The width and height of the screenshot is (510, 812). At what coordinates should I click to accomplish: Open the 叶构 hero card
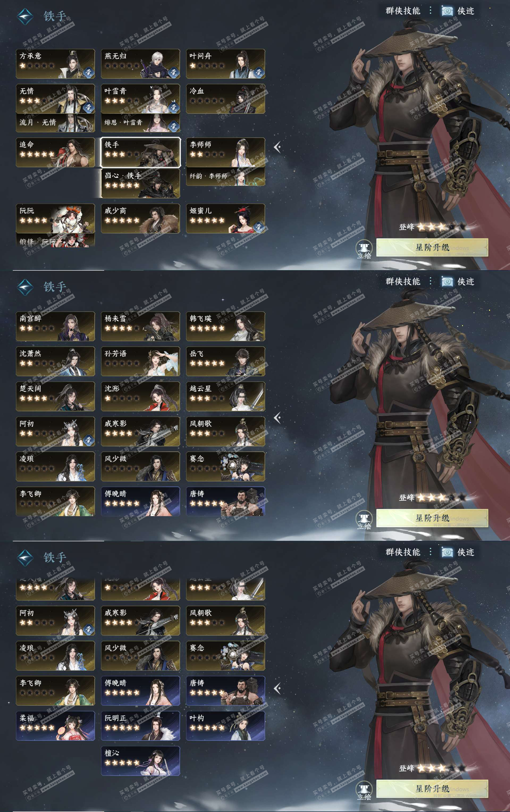click(x=226, y=726)
